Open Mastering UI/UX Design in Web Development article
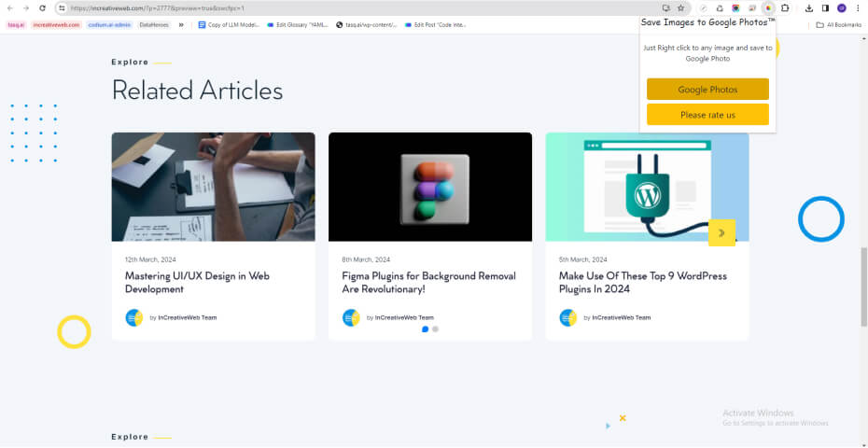 [197, 282]
